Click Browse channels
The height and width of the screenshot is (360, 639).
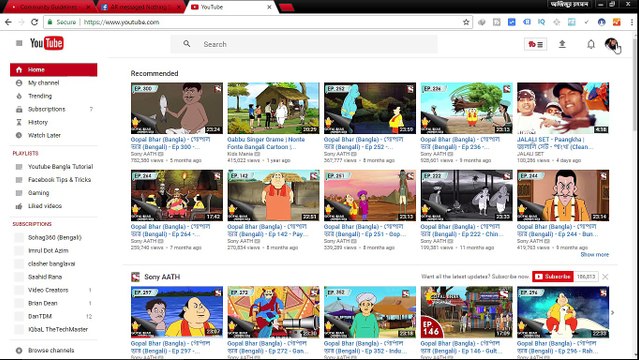click(51, 350)
